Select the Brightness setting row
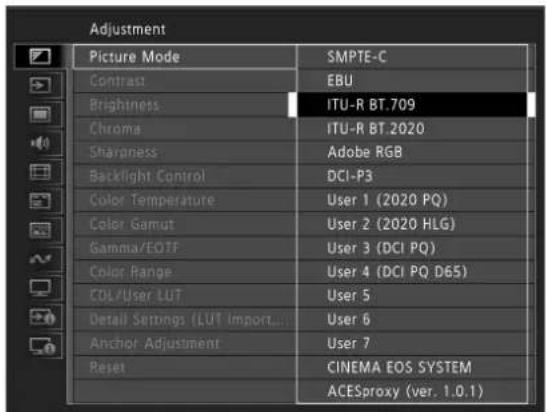The image size is (546, 412). [x=185, y=104]
